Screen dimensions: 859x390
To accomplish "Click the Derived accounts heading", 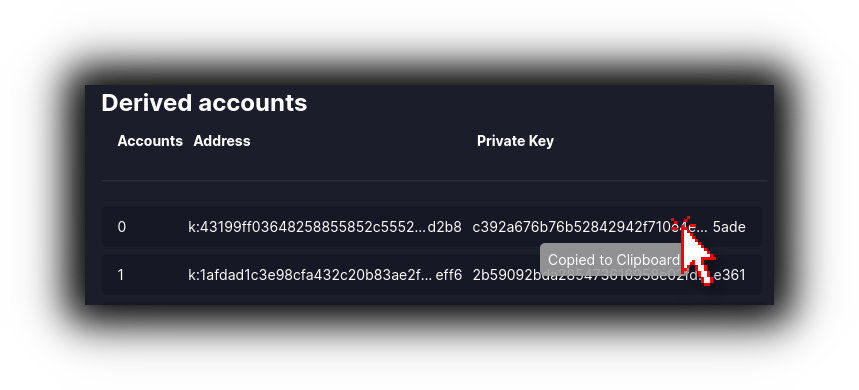I will (204, 102).
